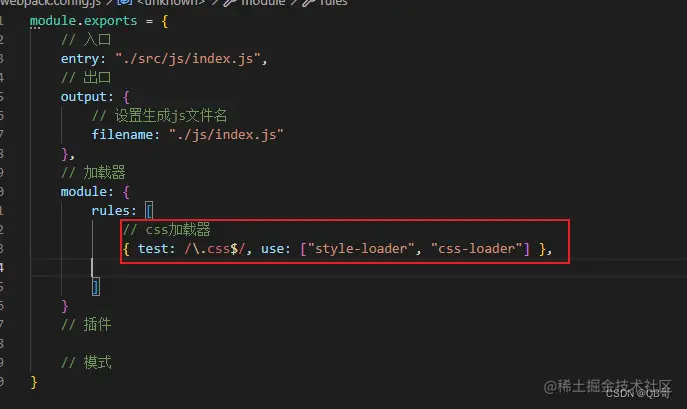
Task: Click the '// 入口' comment
Action: [x=86, y=39]
